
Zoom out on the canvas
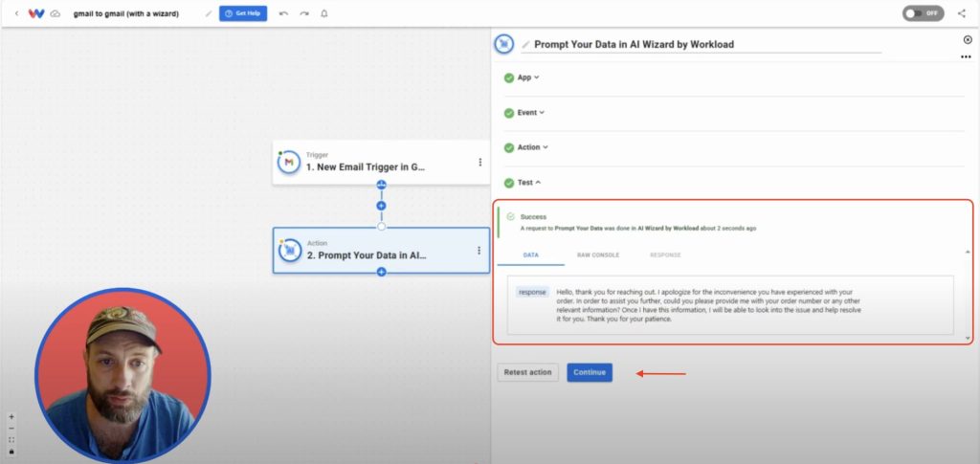[11, 429]
